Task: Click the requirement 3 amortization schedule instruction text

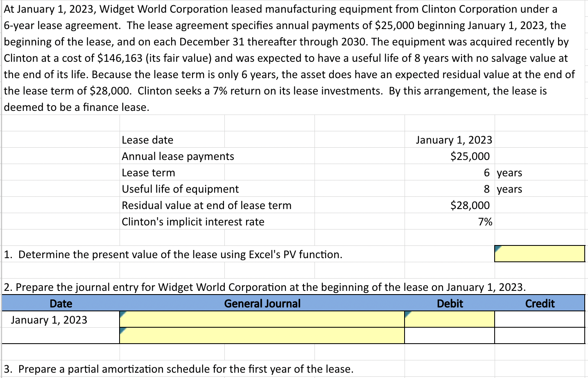Action: [x=176, y=369]
